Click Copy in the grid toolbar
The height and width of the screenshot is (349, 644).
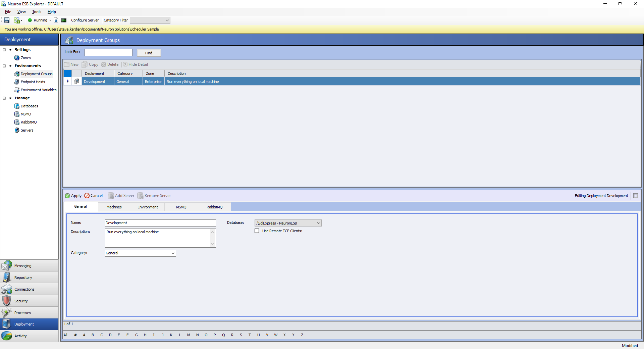pos(90,64)
